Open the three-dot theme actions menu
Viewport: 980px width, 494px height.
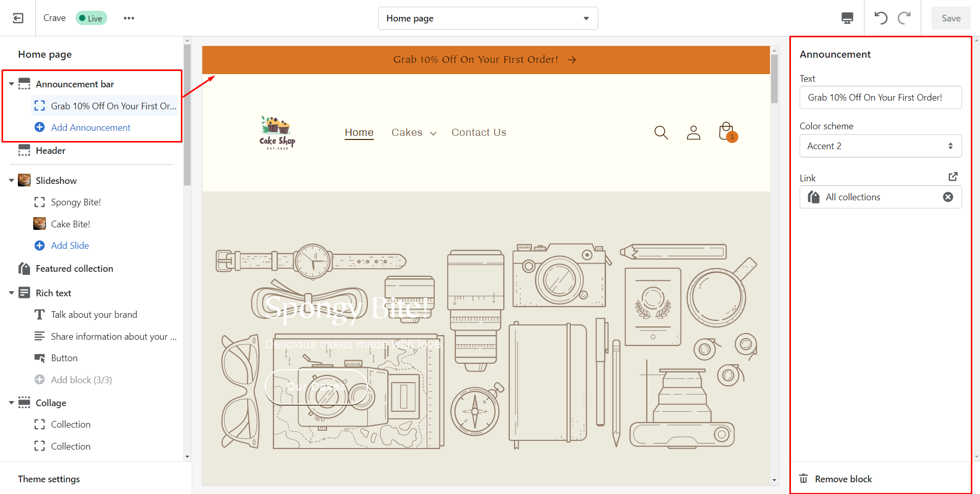[x=129, y=18]
